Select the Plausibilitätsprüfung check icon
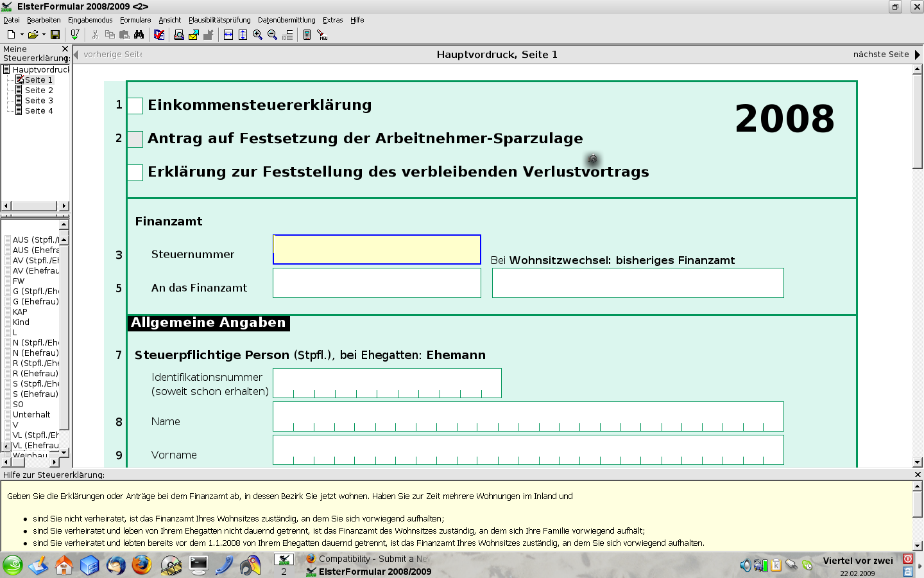Viewport: 924px width, 578px height. [x=160, y=35]
